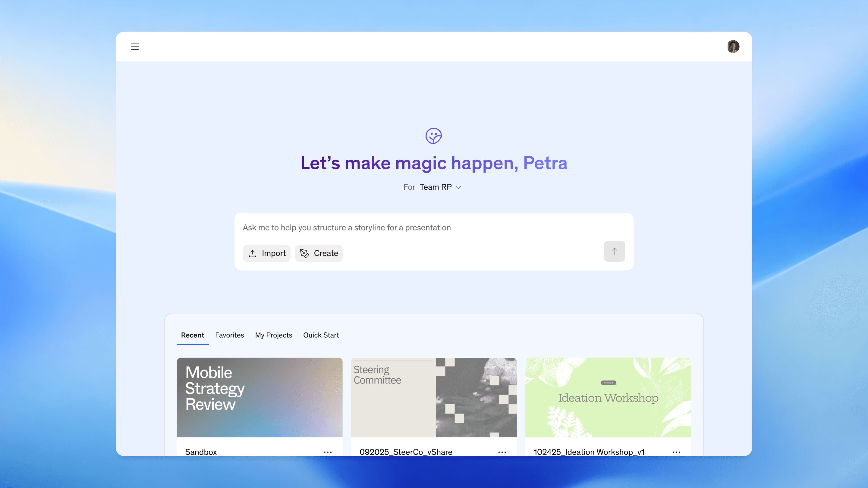Switch to the My Projects tab
The width and height of the screenshot is (868, 488).
tap(273, 335)
